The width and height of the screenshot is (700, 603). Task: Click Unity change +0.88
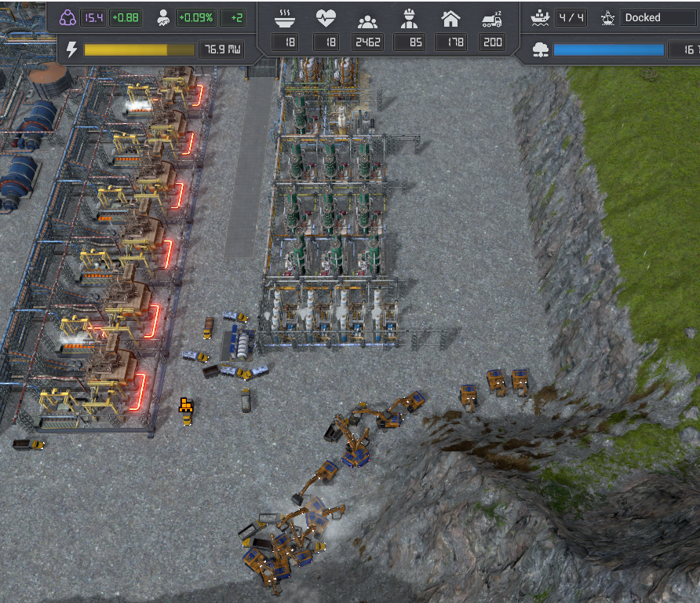(x=126, y=18)
